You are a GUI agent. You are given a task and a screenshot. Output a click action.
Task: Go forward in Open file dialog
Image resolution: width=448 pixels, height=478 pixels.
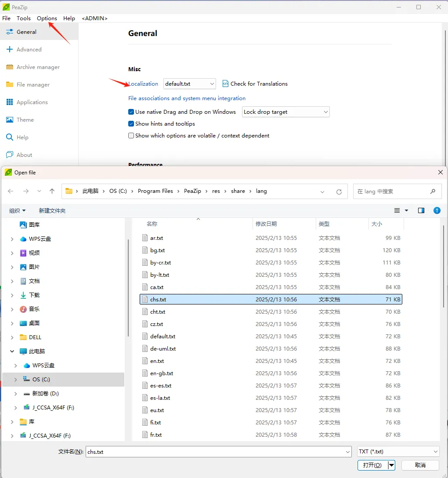click(26, 191)
